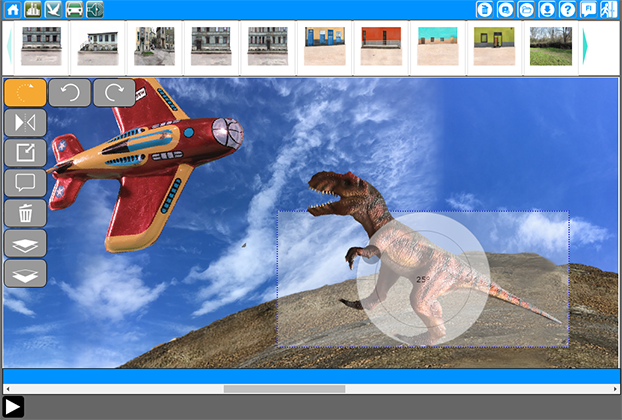
Task: Choose the grassy field background thumbnail
Action: [x=551, y=46]
